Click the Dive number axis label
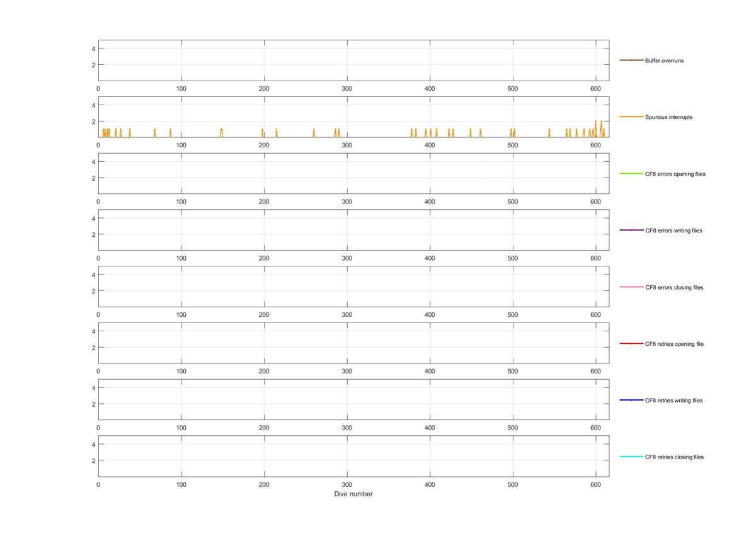The height and width of the screenshot is (536, 756). [x=353, y=494]
